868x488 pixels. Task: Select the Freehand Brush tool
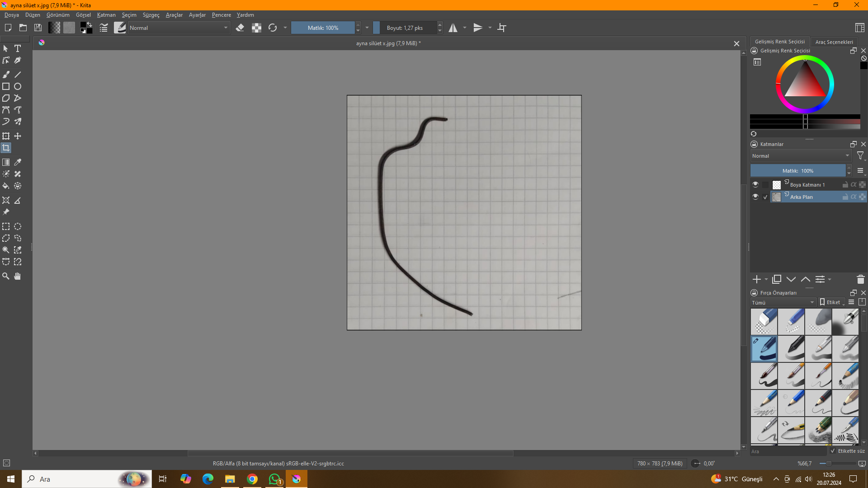point(6,75)
